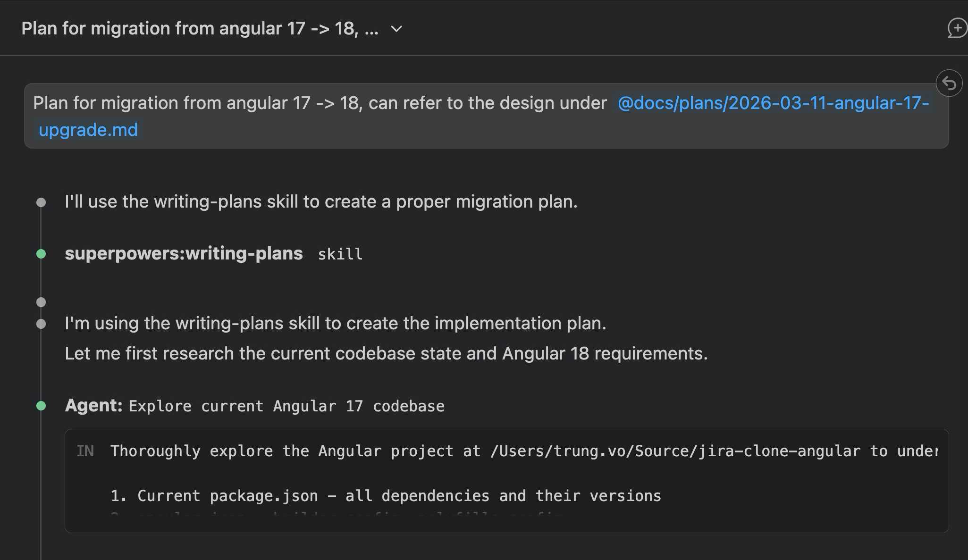The height and width of the screenshot is (560, 968).
Task: Click gray dot beside 'I'll use the writing-plans'
Action: (41, 202)
